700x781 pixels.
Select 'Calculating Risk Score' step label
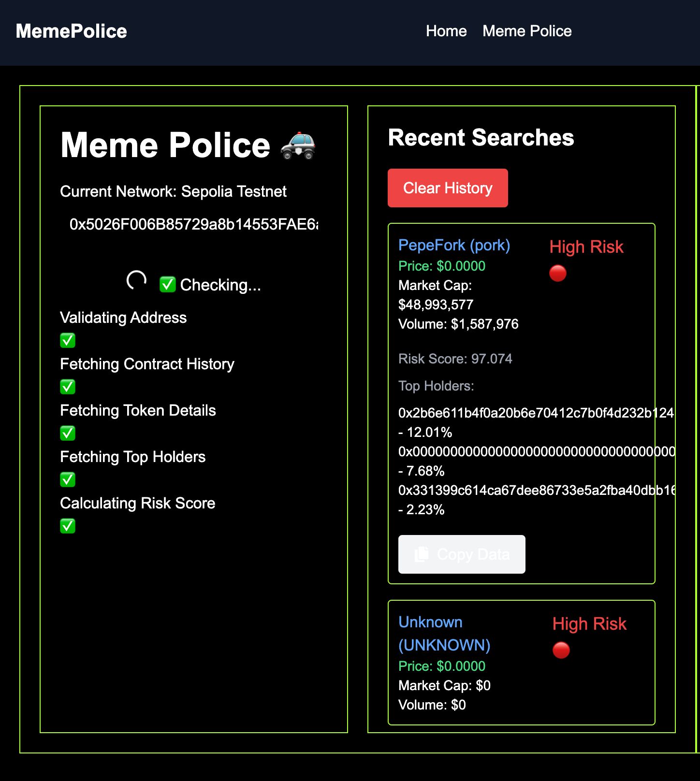point(137,503)
